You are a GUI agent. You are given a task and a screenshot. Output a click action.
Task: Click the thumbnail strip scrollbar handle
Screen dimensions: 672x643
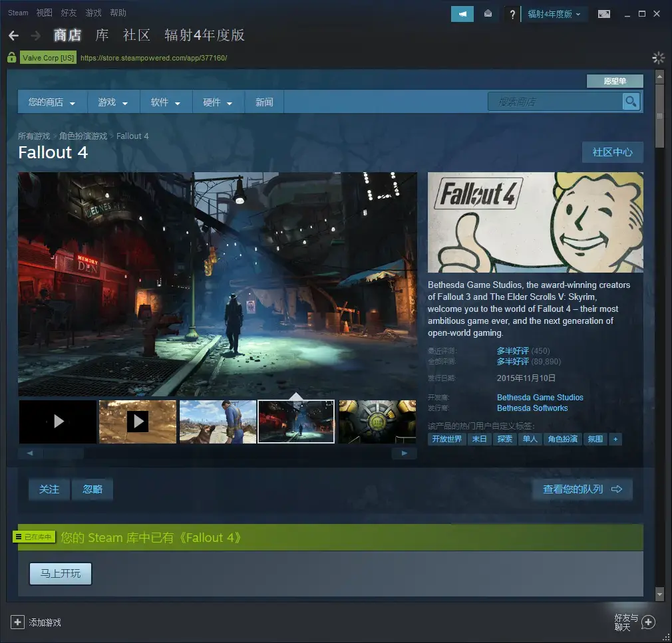point(63,453)
